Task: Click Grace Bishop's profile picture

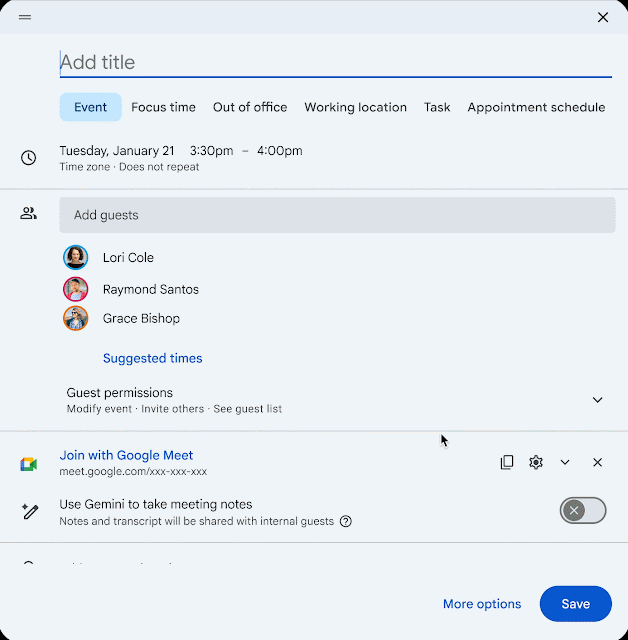Action: click(76, 319)
